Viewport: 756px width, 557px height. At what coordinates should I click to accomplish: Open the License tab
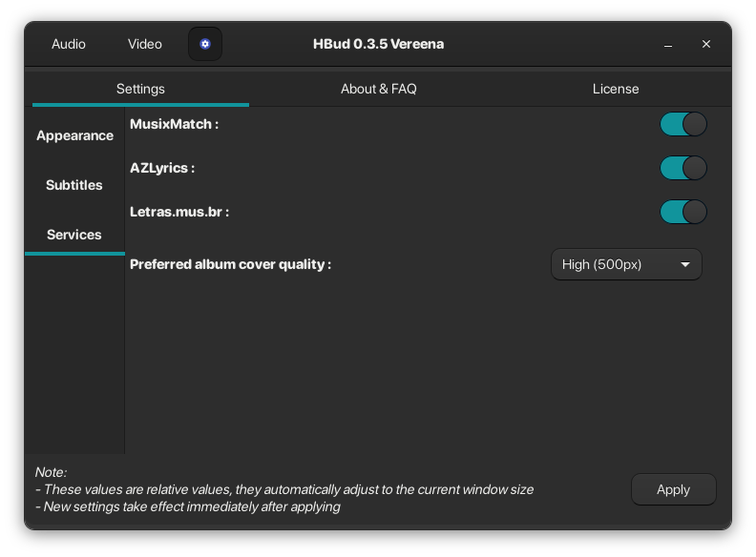pos(616,89)
